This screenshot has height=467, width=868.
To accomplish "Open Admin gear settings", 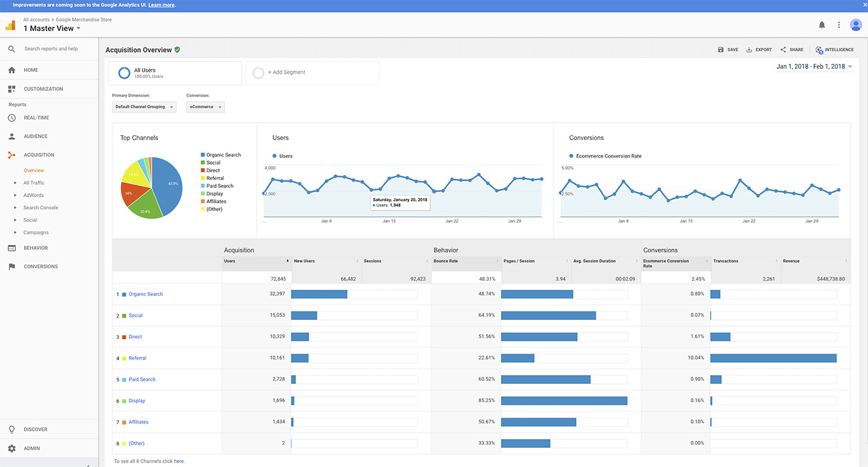I will 12,448.
